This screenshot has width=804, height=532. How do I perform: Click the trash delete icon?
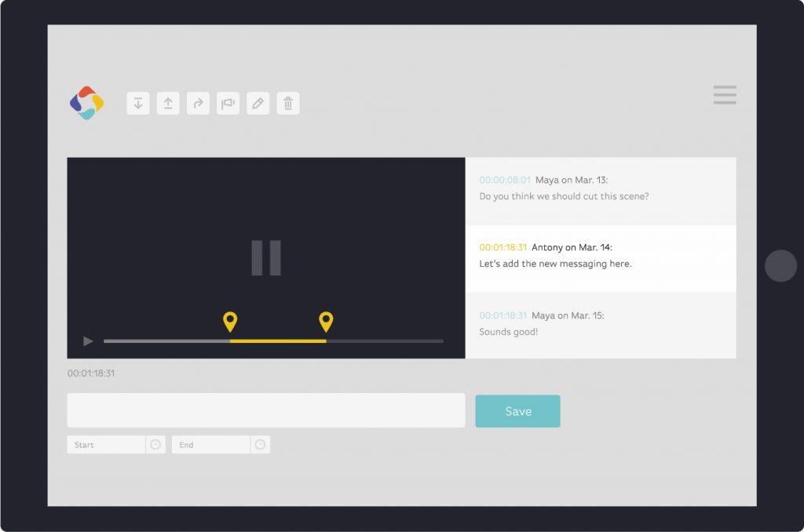(x=288, y=104)
